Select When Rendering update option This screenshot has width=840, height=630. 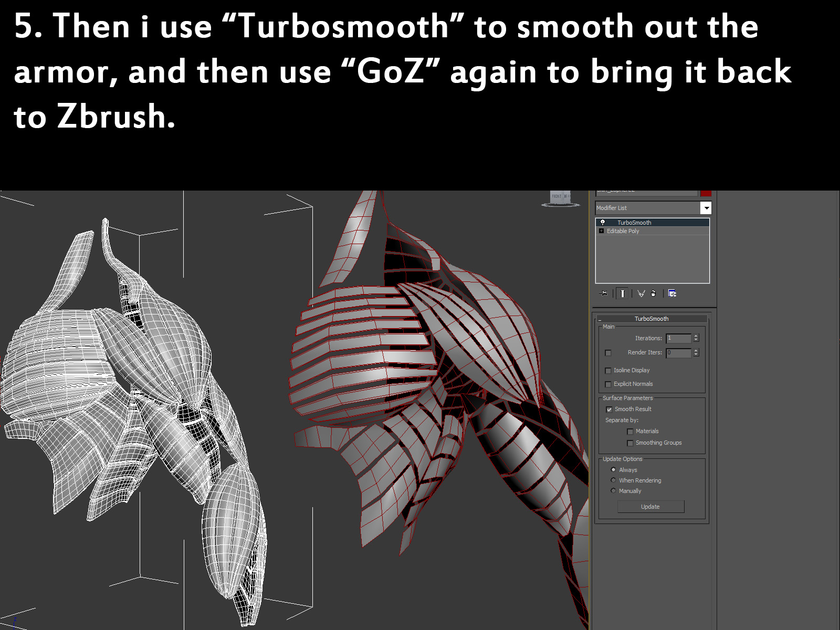click(613, 480)
